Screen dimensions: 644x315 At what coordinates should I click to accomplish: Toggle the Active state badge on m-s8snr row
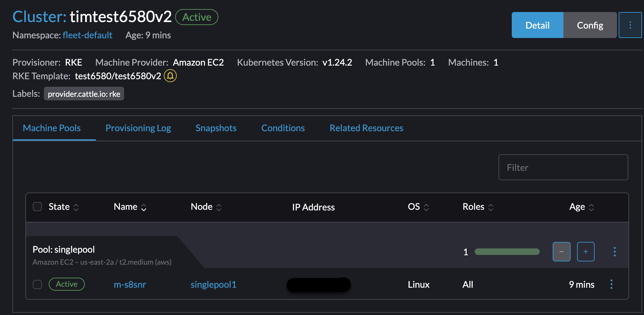(67, 284)
